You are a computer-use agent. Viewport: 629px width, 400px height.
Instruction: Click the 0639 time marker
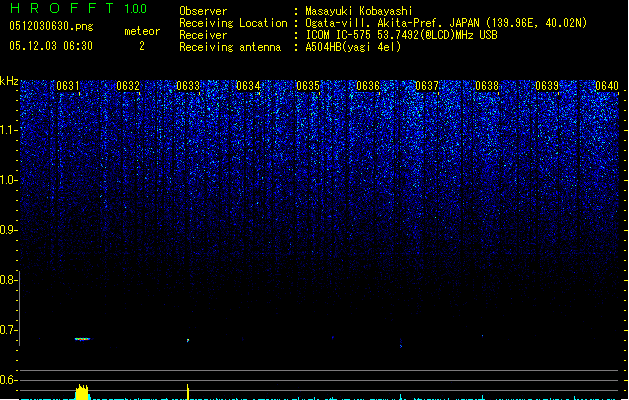click(547, 86)
